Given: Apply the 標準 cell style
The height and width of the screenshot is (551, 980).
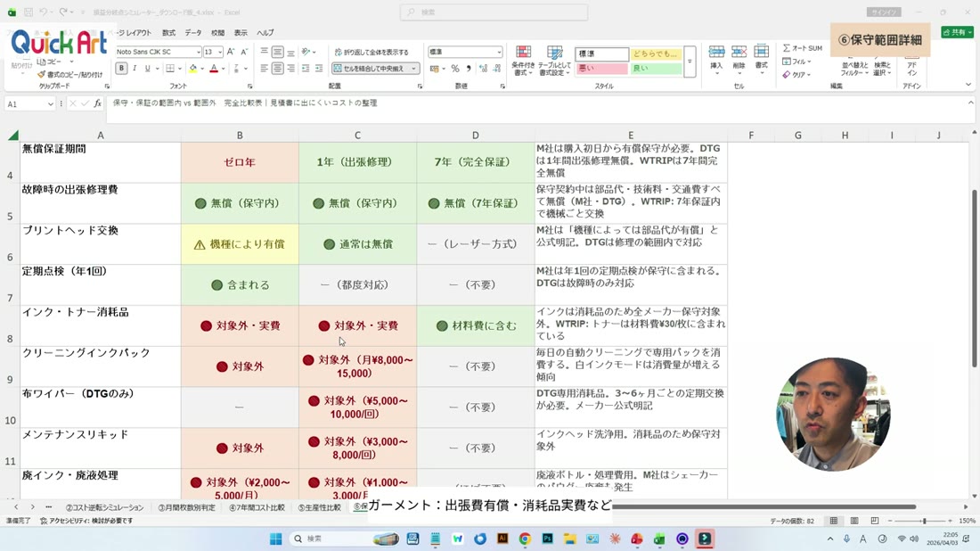Looking at the screenshot, I should pyautogui.click(x=601, y=53).
